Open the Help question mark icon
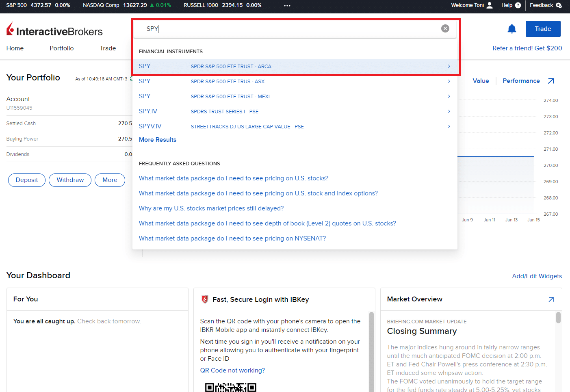570x392 pixels. [518, 5]
